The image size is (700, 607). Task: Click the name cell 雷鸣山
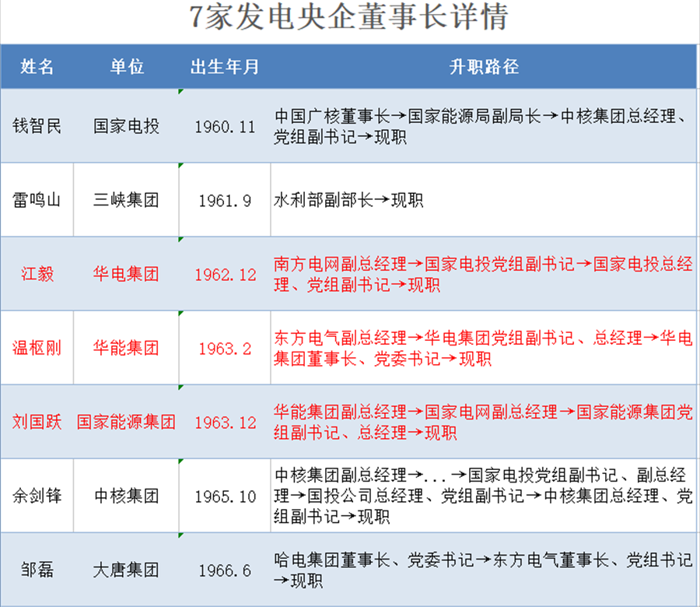point(37,200)
